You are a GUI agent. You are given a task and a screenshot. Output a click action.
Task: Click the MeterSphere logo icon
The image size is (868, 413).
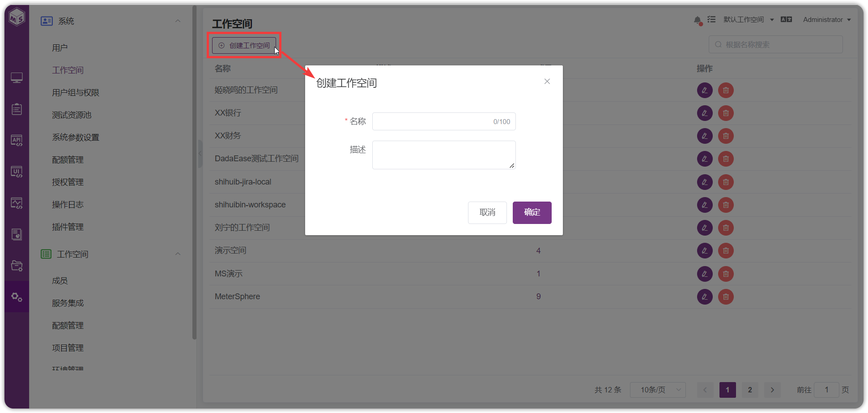pyautogui.click(x=17, y=17)
